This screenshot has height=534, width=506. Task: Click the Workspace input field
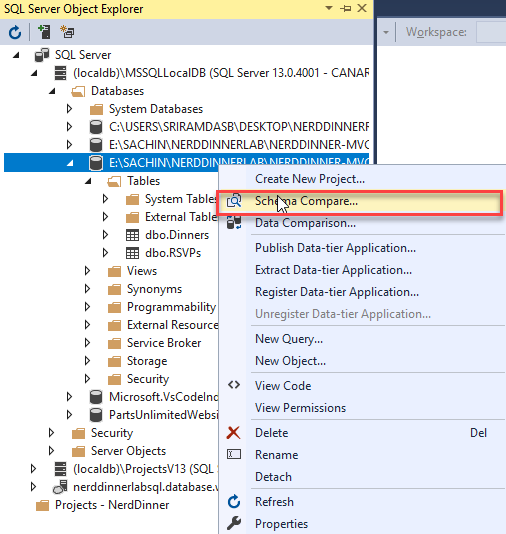[491, 32]
